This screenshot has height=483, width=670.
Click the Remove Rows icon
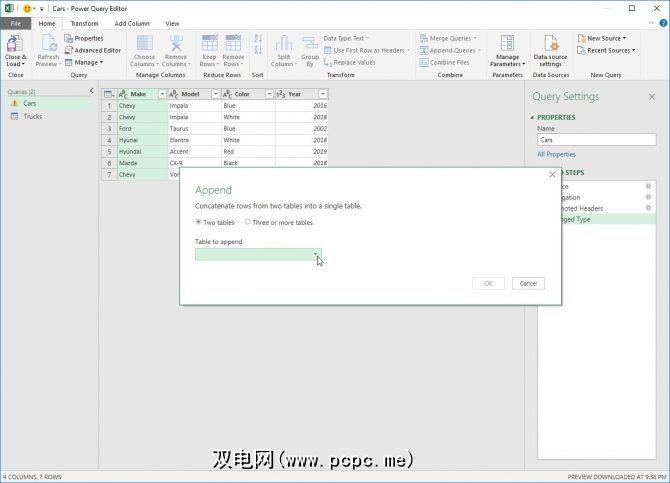tap(233, 44)
